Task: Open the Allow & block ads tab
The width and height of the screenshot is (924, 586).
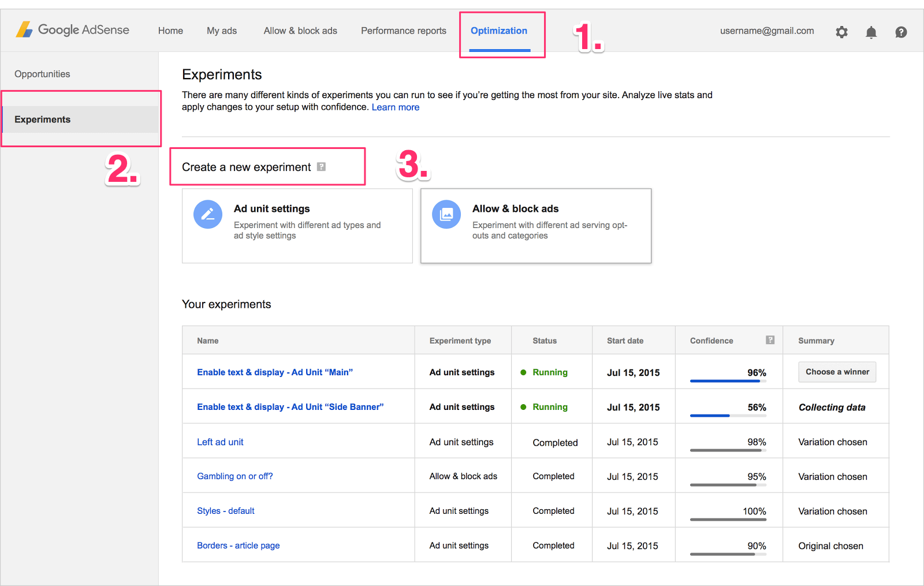Action: pyautogui.click(x=300, y=31)
